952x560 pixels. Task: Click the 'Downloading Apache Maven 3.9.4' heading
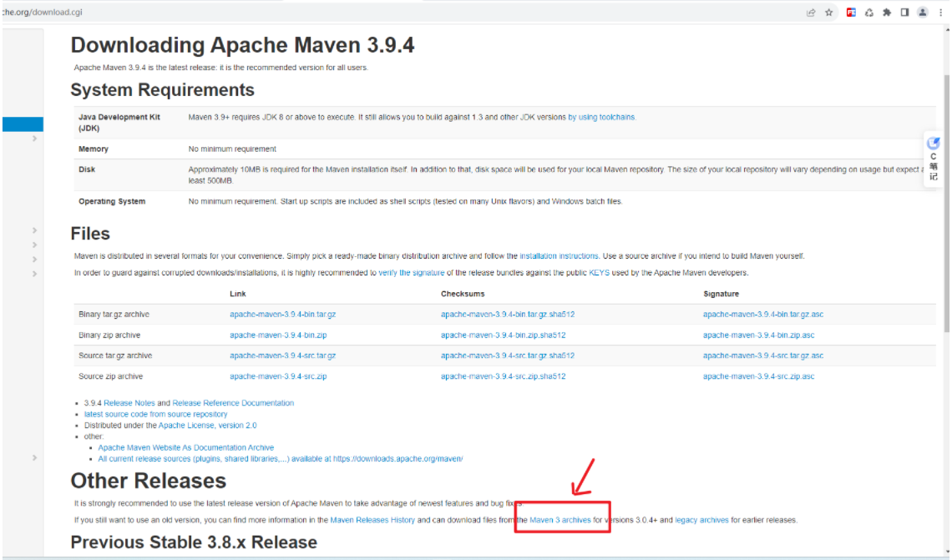242,45
